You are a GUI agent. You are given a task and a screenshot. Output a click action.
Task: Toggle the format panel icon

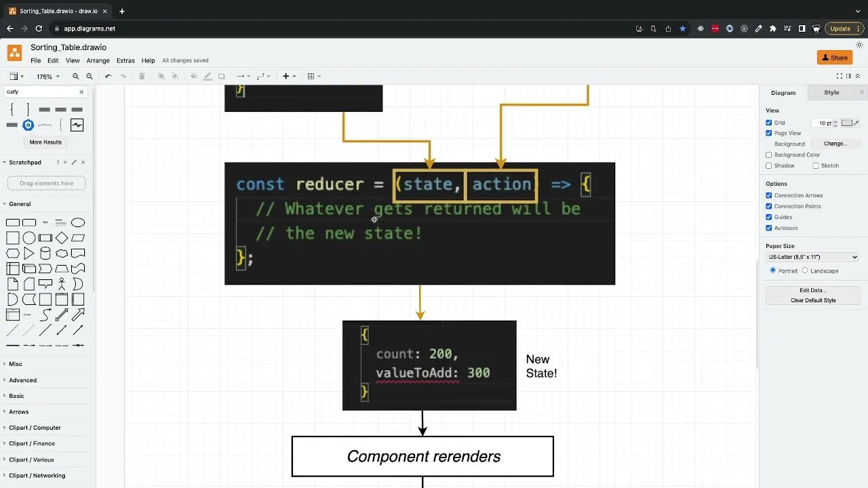click(x=848, y=76)
